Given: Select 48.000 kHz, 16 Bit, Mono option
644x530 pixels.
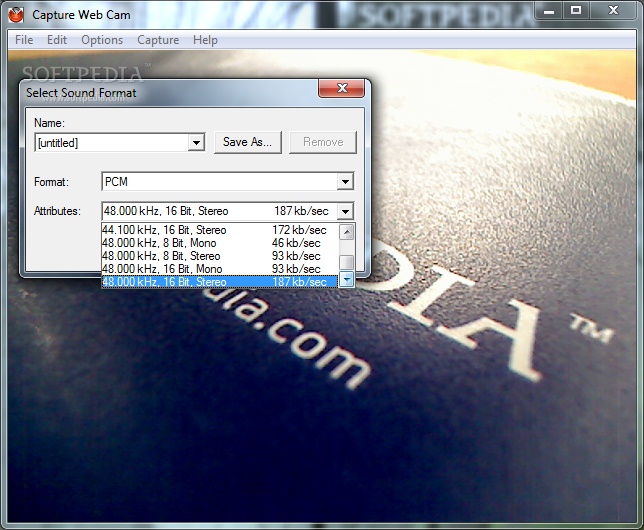Looking at the screenshot, I should pyautogui.click(x=220, y=269).
